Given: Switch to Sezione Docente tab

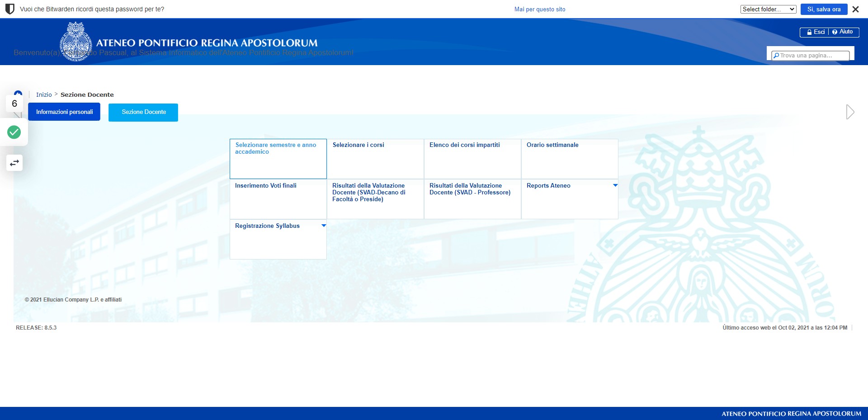Looking at the screenshot, I should pos(143,112).
